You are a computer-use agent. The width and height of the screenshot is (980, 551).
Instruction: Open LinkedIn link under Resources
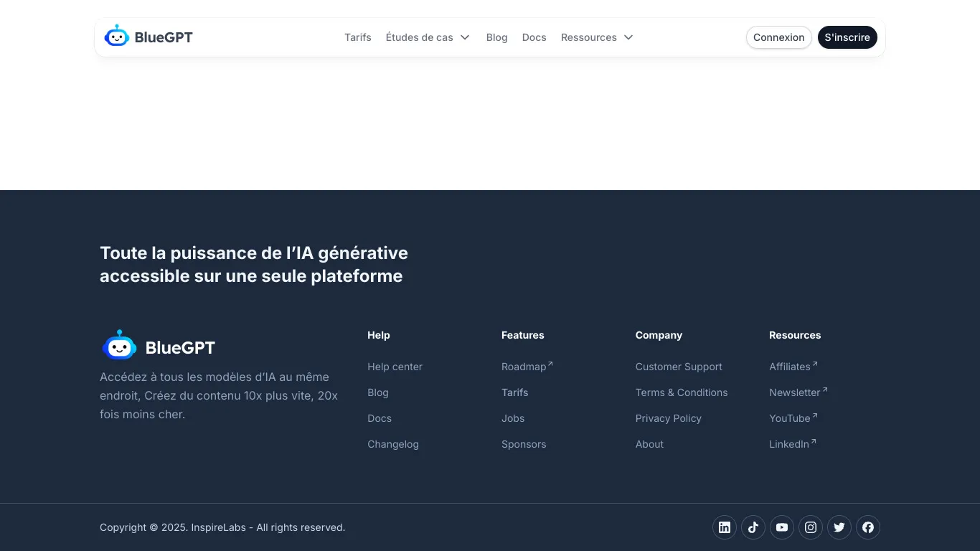coord(793,444)
